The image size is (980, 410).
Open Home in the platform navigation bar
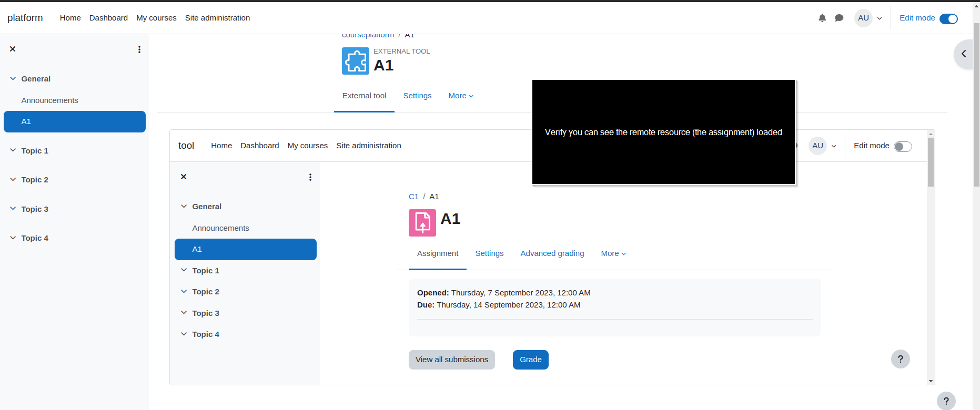(x=70, y=18)
